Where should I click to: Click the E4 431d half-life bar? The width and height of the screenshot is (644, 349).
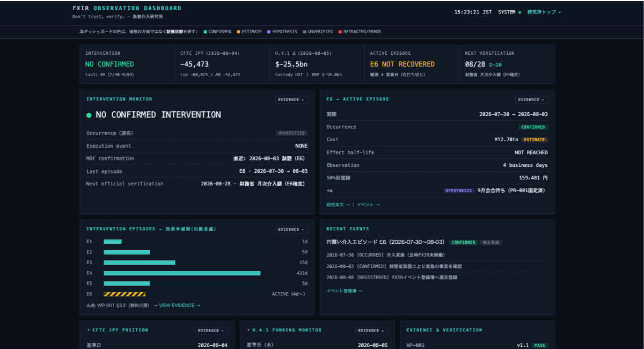point(182,273)
